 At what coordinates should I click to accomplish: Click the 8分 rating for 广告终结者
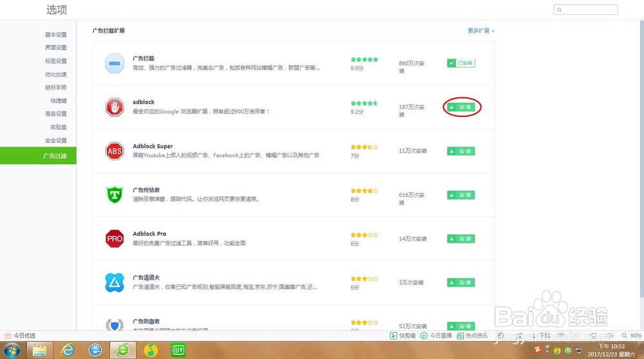[x=355, y=199]
